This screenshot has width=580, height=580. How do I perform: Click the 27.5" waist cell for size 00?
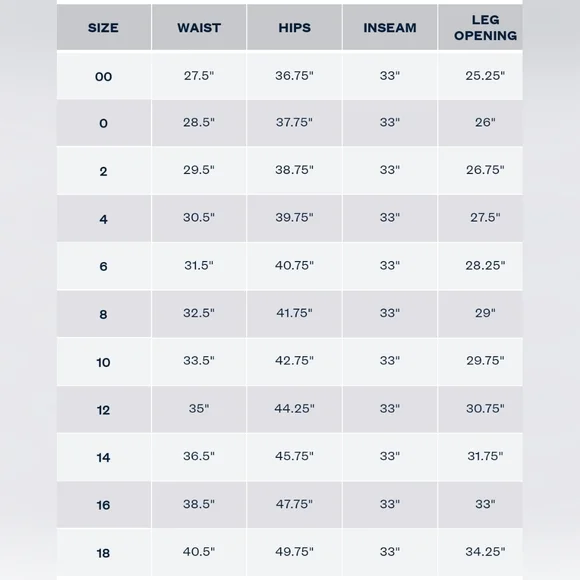(199, 75)
